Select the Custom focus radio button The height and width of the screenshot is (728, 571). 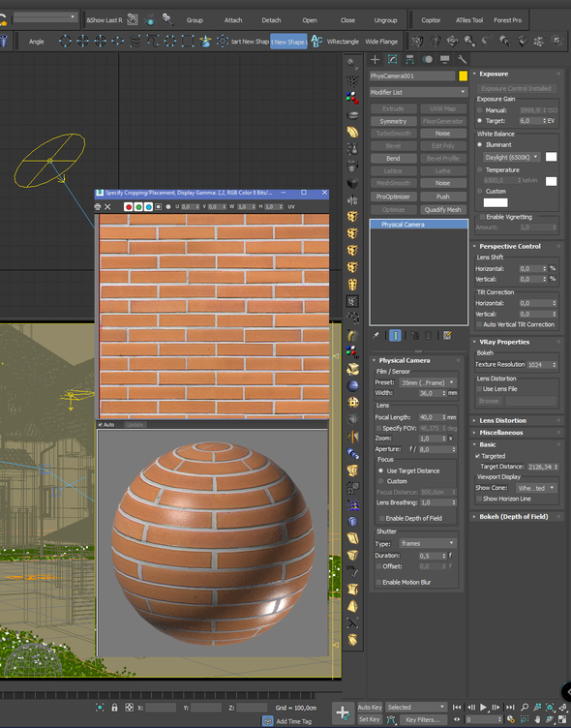(381, 481)
